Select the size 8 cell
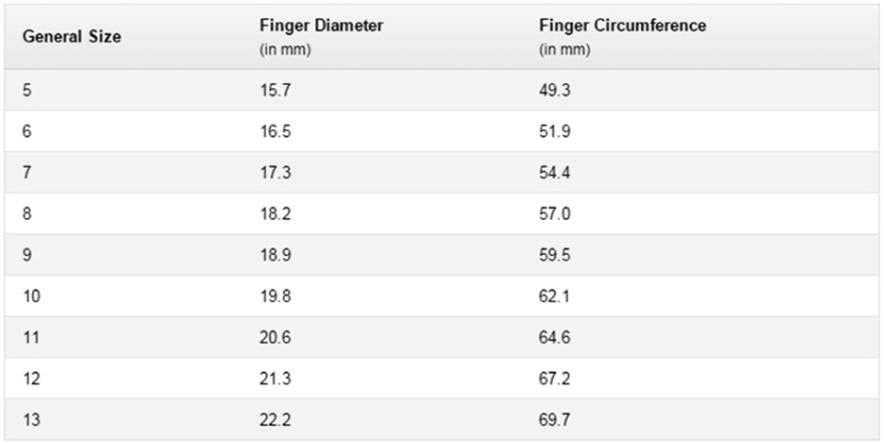Image resolution: width=884 pixels, height=443 pixels. [x=27, y=213]
